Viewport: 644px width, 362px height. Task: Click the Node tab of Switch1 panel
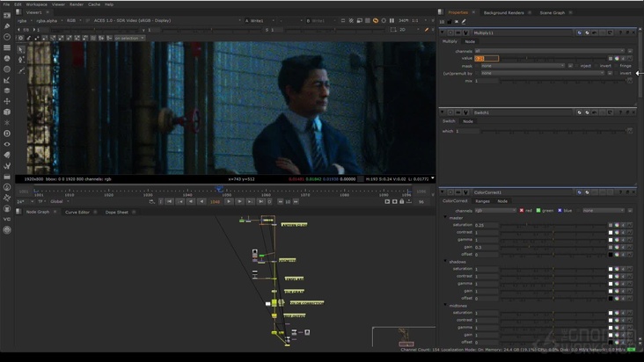pyautogui.click(x=468, y=121)
